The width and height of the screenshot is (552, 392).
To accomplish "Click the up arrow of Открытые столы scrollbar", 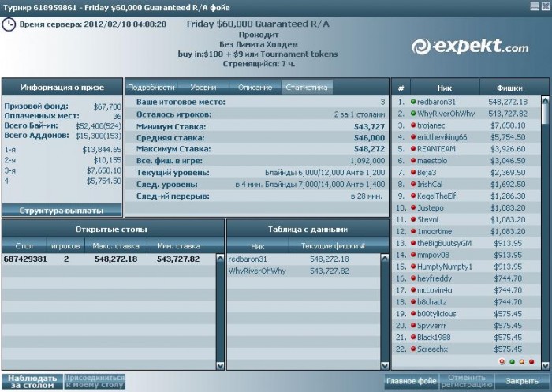I will click(220, 259).
